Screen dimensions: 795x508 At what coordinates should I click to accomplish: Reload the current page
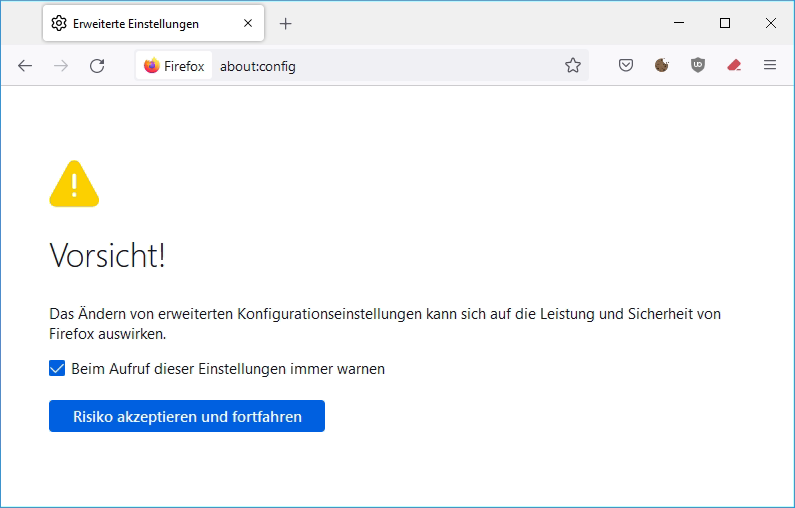[97, 66]
